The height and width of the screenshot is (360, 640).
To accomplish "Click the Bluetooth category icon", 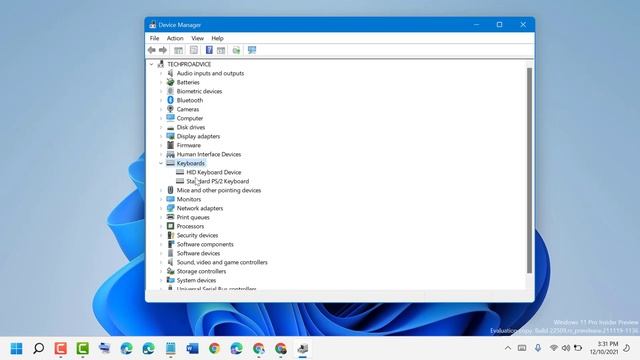I will pyautogui.click(x=171, y=100).
